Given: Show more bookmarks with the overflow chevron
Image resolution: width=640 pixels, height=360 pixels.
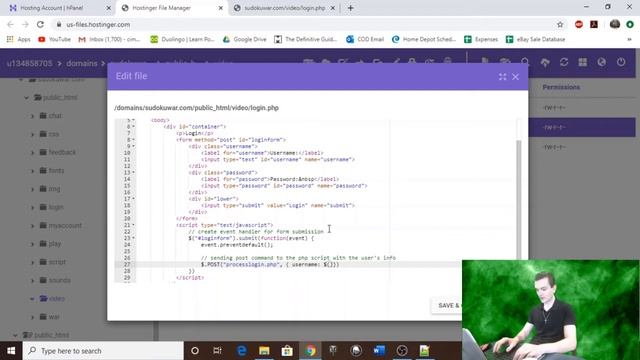Looking at the screenshot, I should coord(629,39).
